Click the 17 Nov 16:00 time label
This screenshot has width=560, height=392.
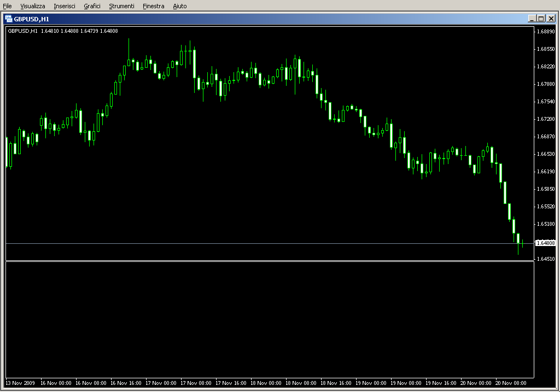coord(231,383)
